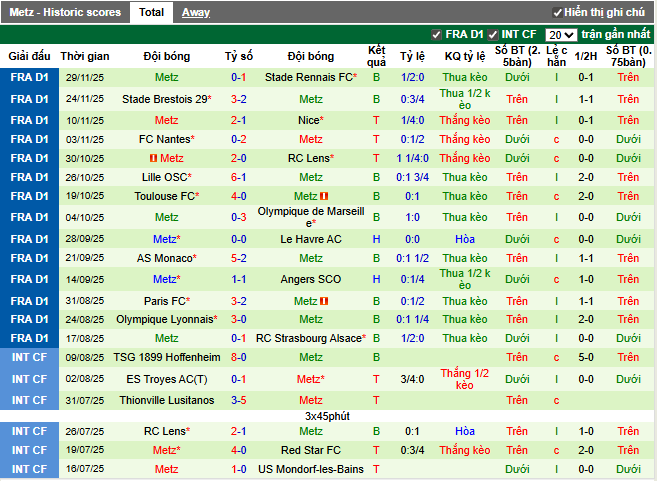Uncheck the FRA D1 filter checkbox
The image size is (657, 481).
pyautogui.click(x=436, y=35)
